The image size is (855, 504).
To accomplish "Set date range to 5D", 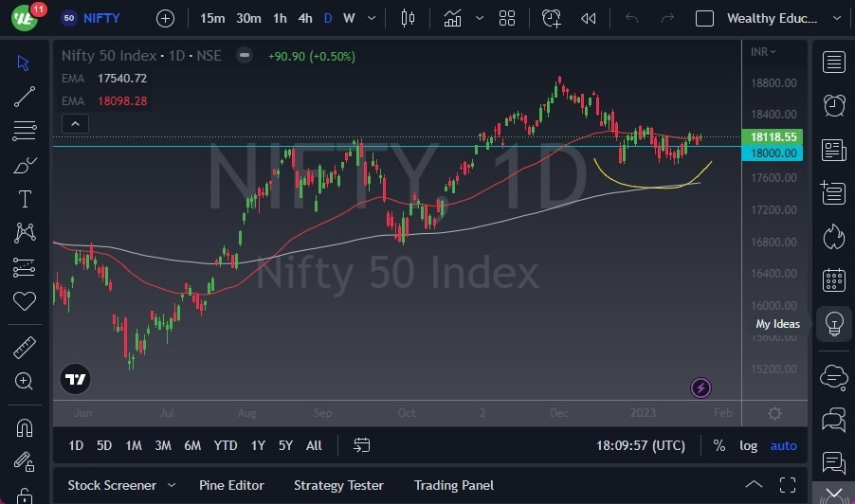I will 104,445.
